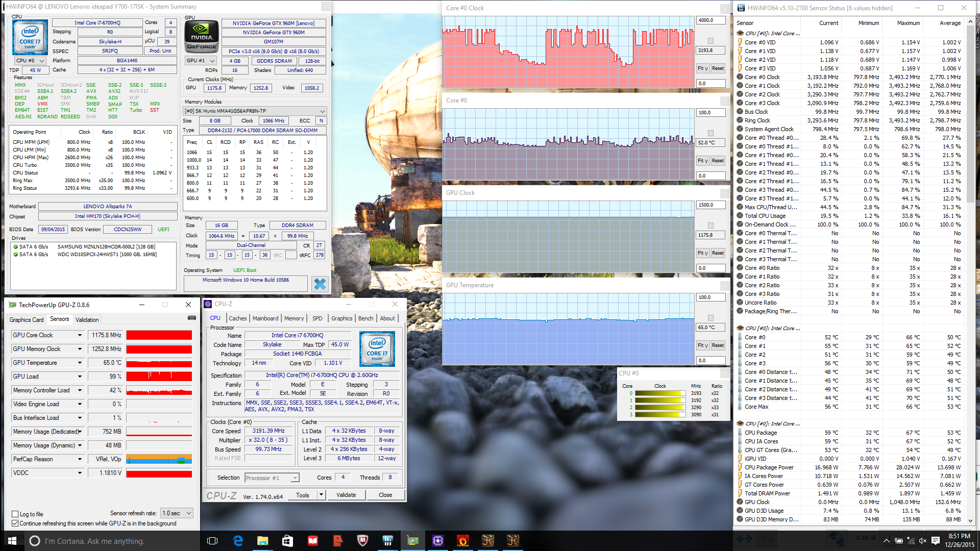Click the Validate button in CPU-Z
Viewport: 980px width, 551px height.
pyautogui.click(x=346, y=495)
